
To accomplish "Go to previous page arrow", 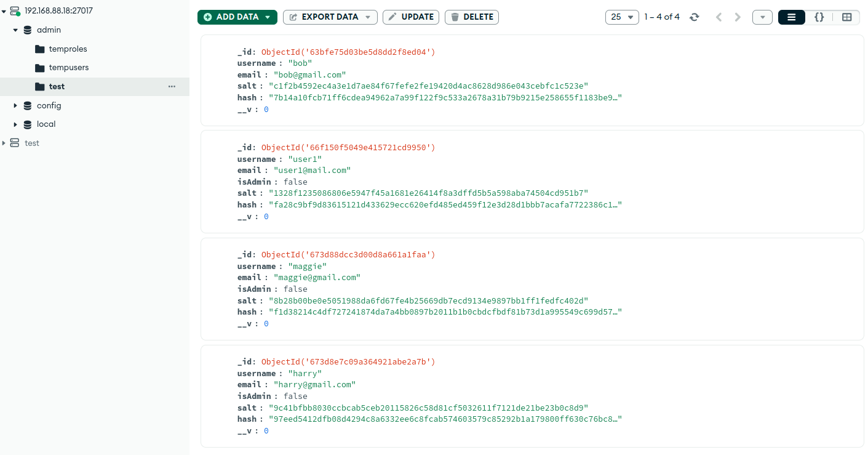I will click(x=719, y=17).
